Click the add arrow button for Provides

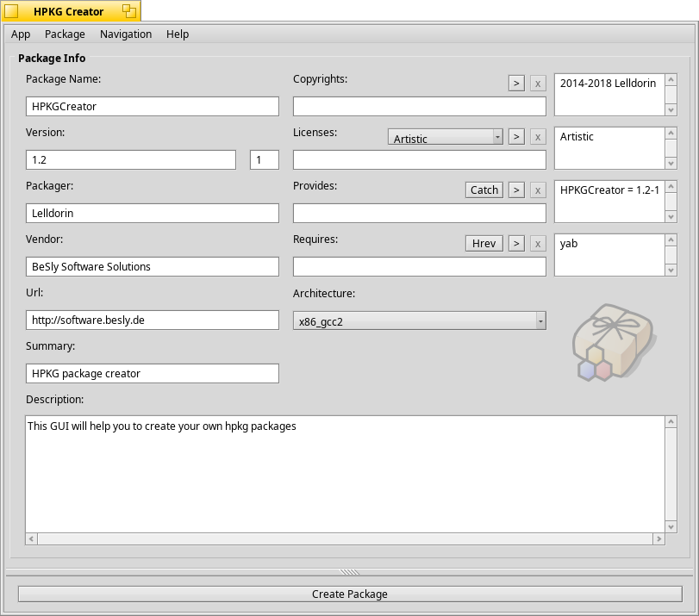tap(515, 190)
